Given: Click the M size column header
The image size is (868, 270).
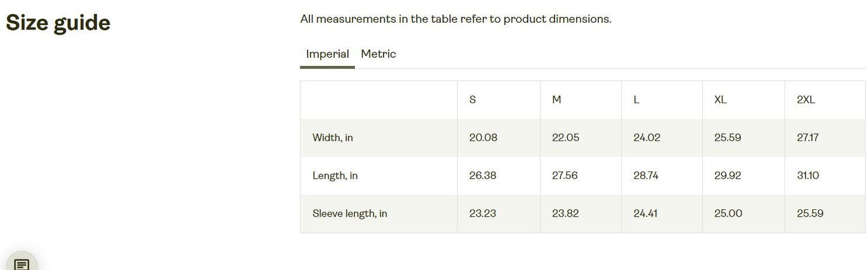Looking at the screenshot, I should click(x=557, y=100).
